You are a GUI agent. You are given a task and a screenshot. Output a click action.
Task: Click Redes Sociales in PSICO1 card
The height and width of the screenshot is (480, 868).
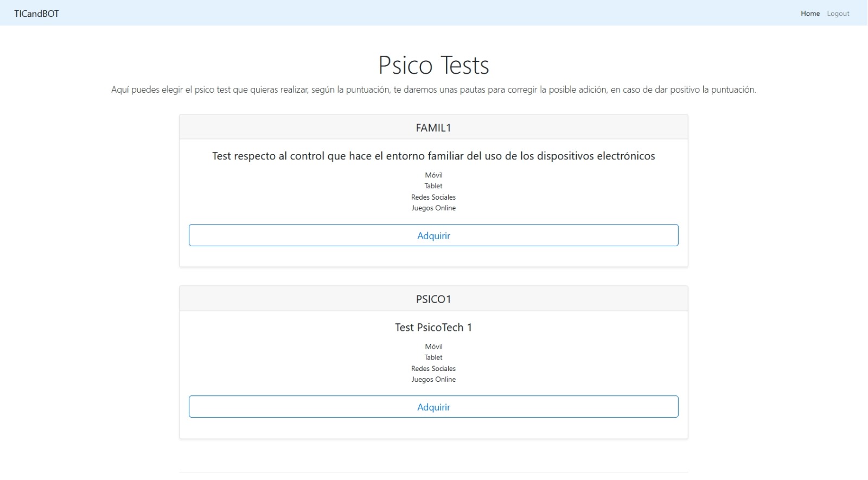[x=433, y=369]
